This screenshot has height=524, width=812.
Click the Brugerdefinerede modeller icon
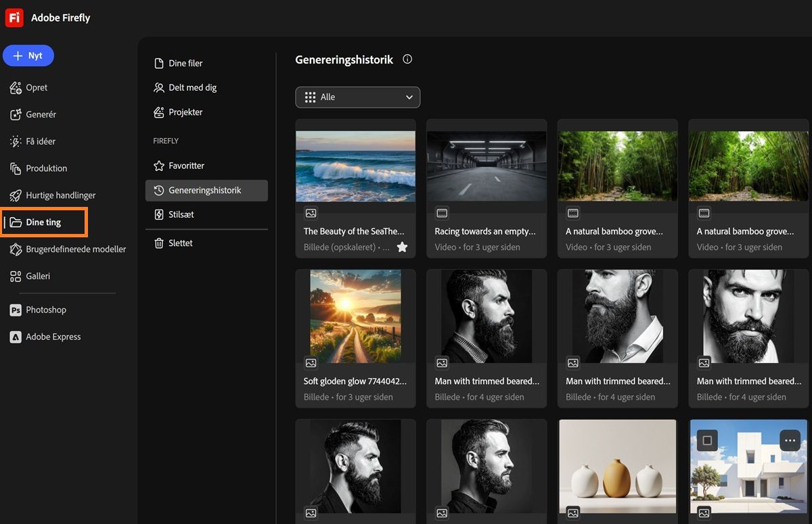pos(16,249)
